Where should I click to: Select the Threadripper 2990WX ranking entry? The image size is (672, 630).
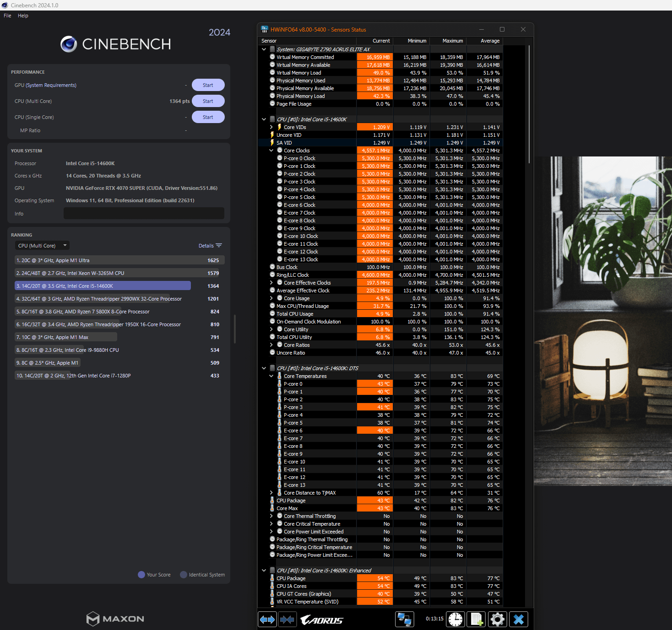pyautogui.click(x=119, y=299)
